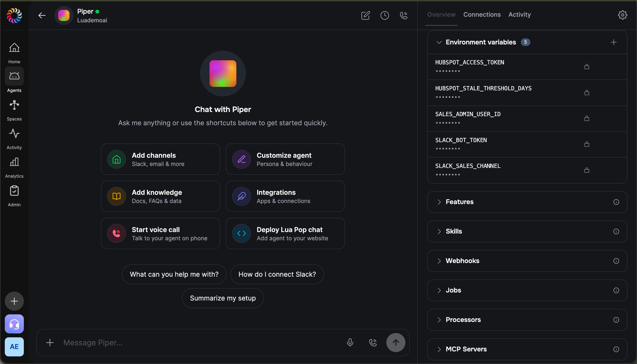Image resolution: width=637 pixels, height=364 pixels.
Task: Open the Deploy Lua Pop chat card
Action: [x=285, y=233]
